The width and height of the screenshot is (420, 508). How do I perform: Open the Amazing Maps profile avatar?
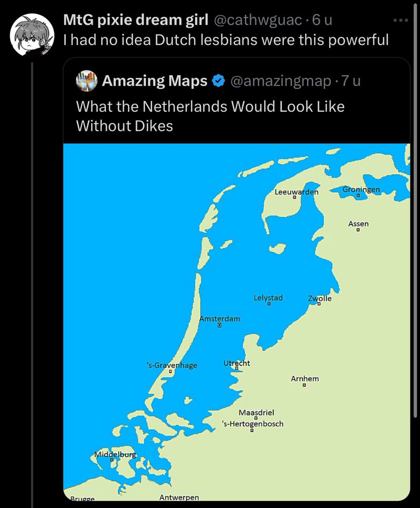tap(86, 81)
